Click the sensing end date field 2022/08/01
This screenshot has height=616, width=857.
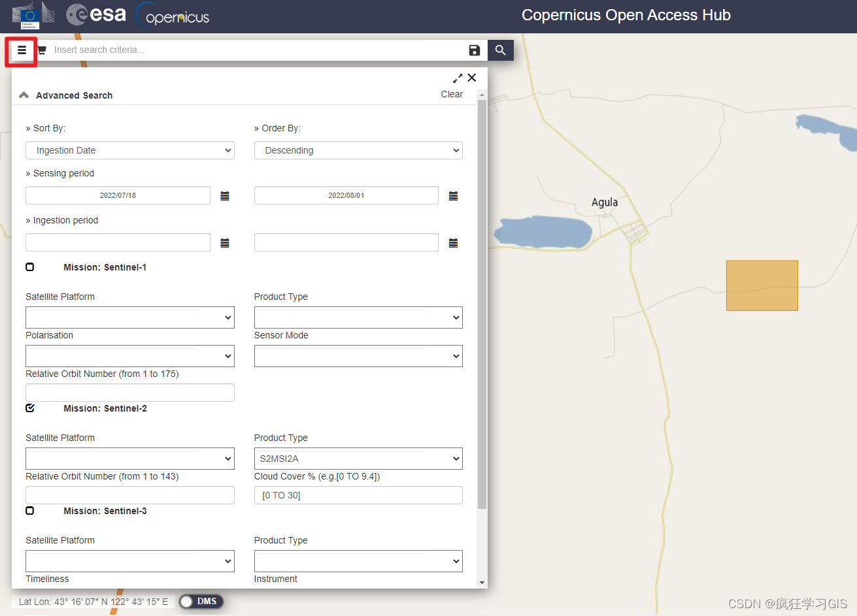346,195
